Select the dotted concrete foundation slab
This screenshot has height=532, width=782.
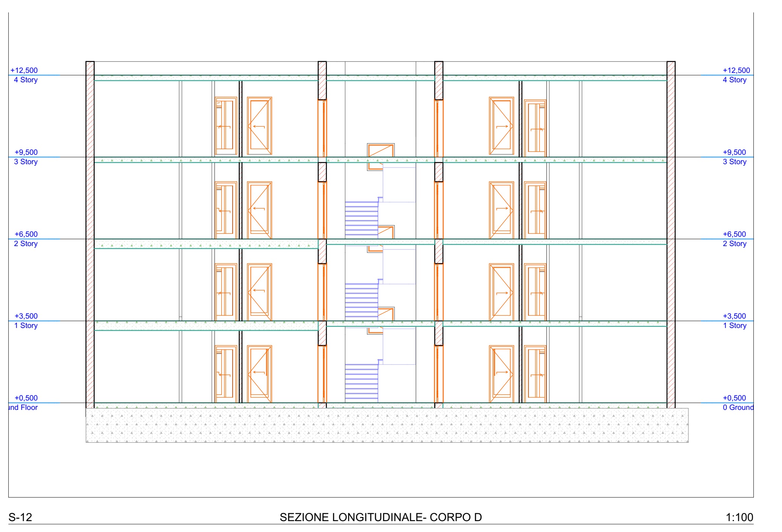coord(387,426)
